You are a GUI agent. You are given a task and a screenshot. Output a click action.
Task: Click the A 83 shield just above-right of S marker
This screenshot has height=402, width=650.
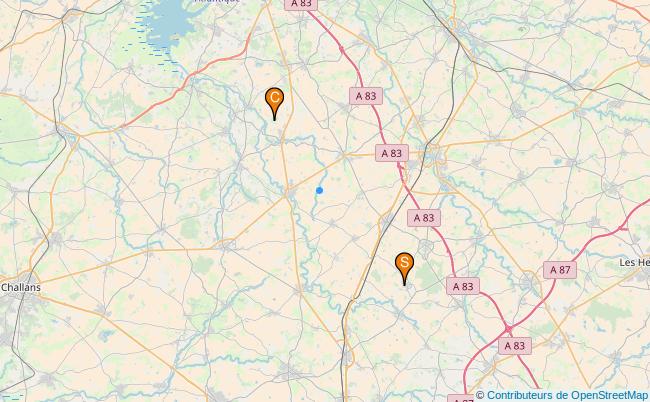pyautogui.click(x=424, y=218)
